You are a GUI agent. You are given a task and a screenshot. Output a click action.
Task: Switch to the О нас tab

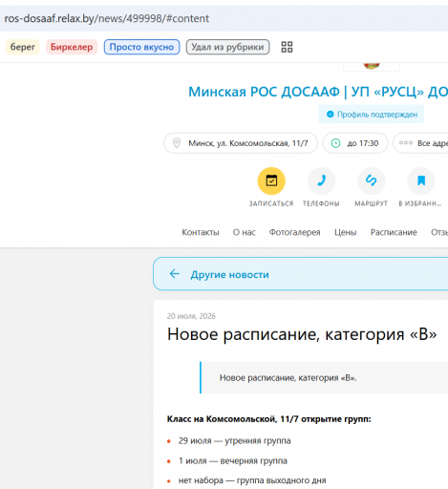click(x=245, y=232)
